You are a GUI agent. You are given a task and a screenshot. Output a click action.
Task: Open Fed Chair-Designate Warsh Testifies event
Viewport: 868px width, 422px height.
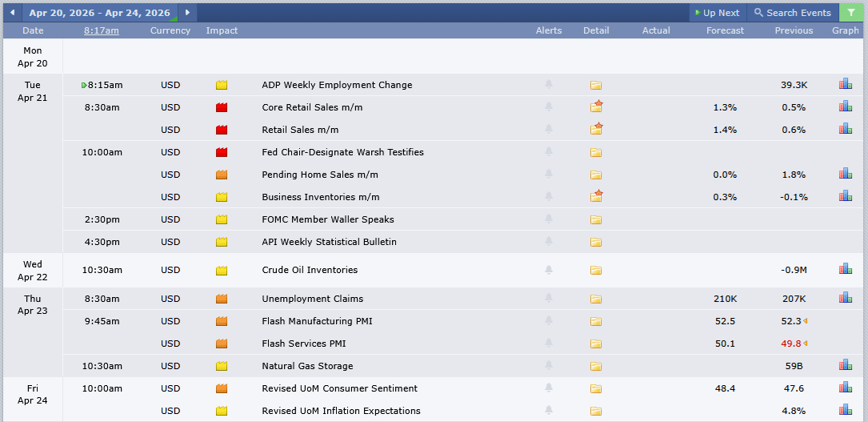click(342, 151)
